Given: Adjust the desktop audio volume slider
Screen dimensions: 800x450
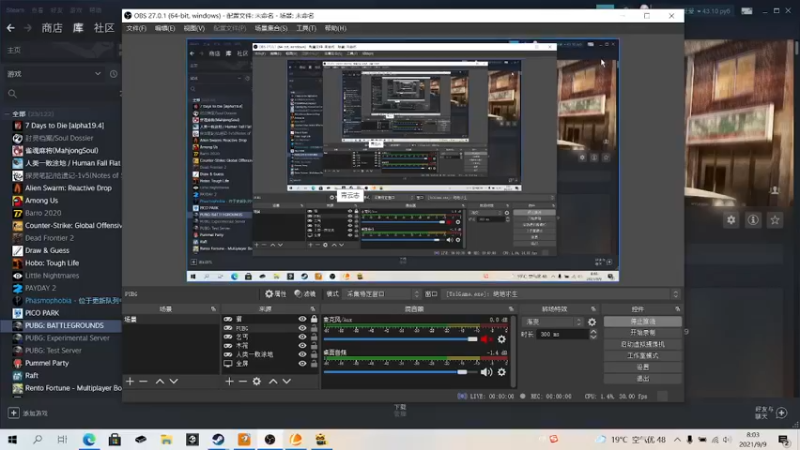Looking at the screenshot, I should (x=401, y=372).
